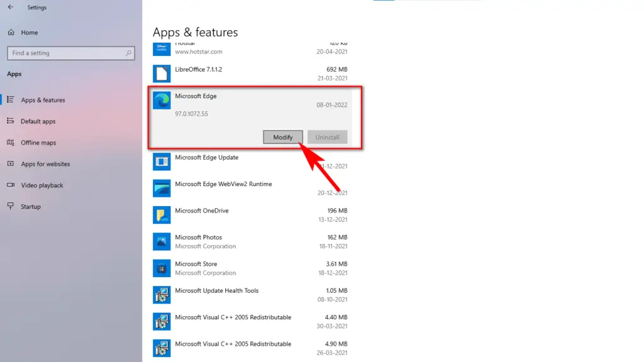
Task: Select the Microsoft Edge Update entry
Action: tap(250, 162)
